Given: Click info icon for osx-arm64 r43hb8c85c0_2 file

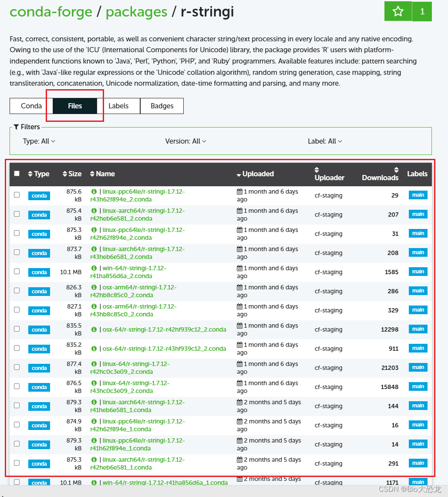Looking at the screenshot, I should click(94, 306).
